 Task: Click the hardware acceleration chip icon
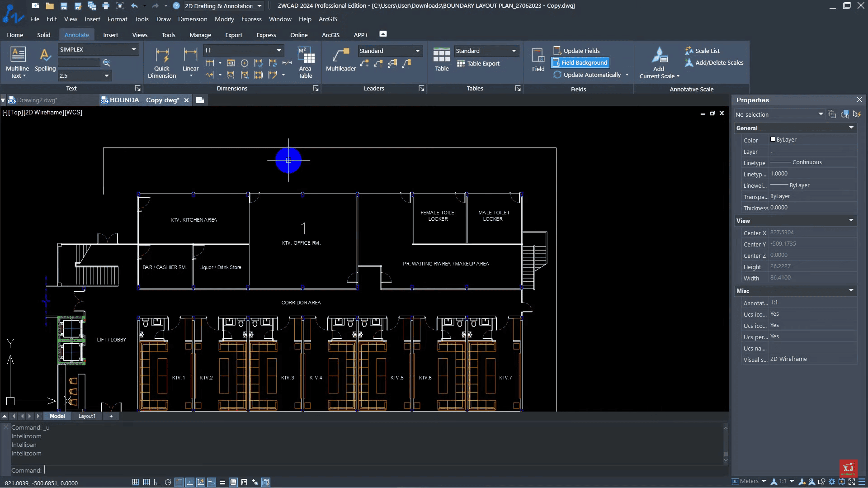[842, 482]
